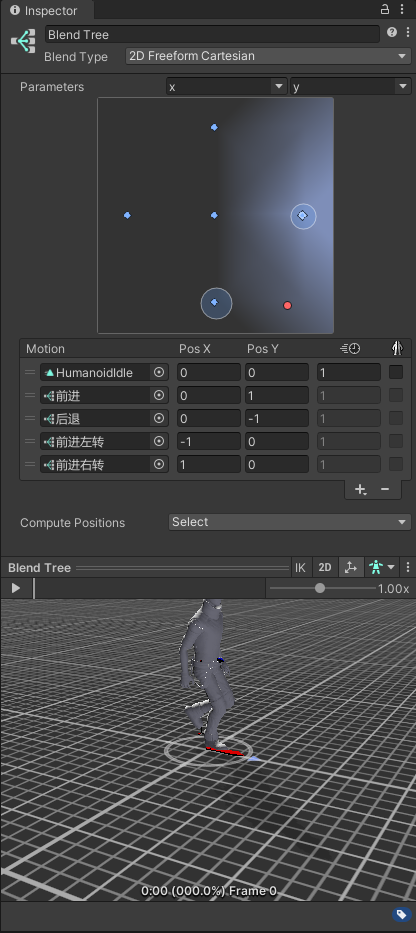The image size is (416, 933).
Task: Remove selected motion with minus button
Action: [385, 489]
